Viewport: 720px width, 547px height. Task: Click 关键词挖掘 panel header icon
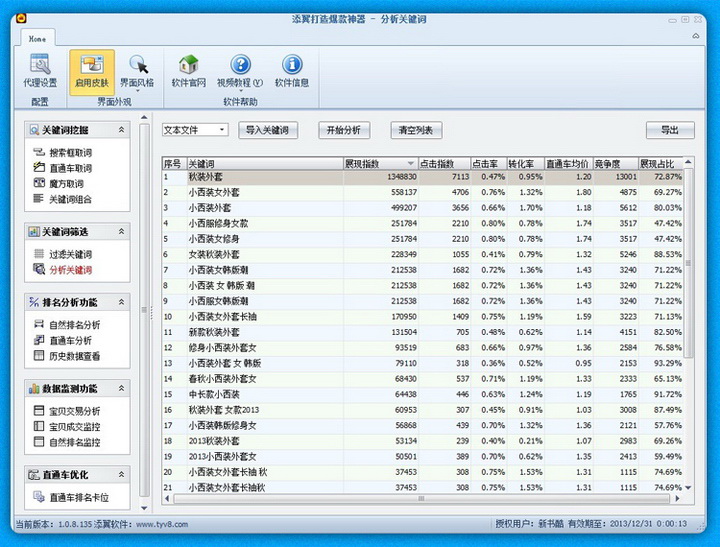(34, 130)
